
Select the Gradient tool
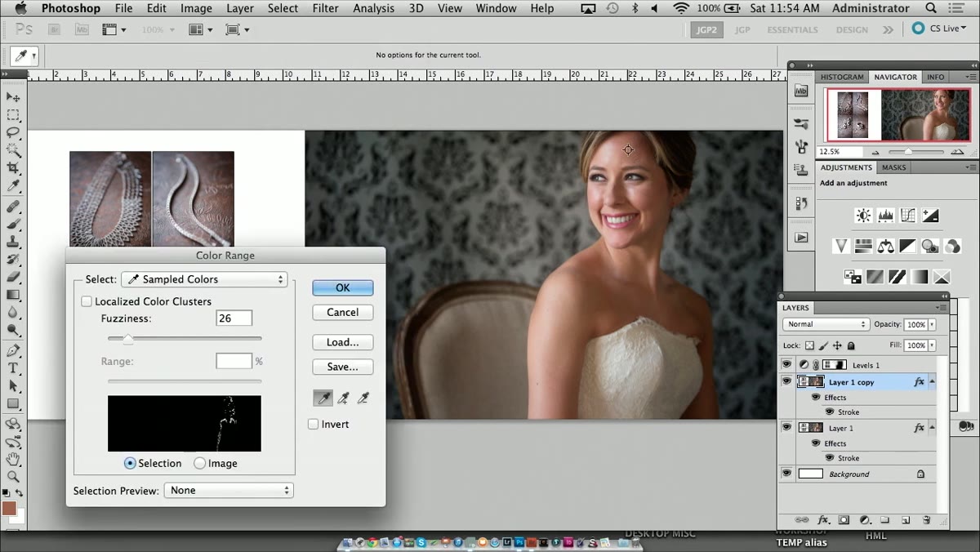click(13, 295)
